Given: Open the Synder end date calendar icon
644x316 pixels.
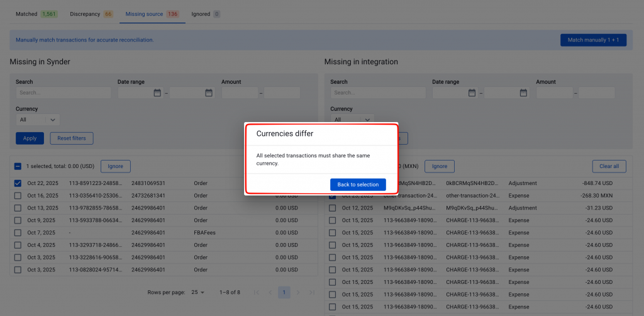Looking at the screenshot, I should [x=209, y=93].
